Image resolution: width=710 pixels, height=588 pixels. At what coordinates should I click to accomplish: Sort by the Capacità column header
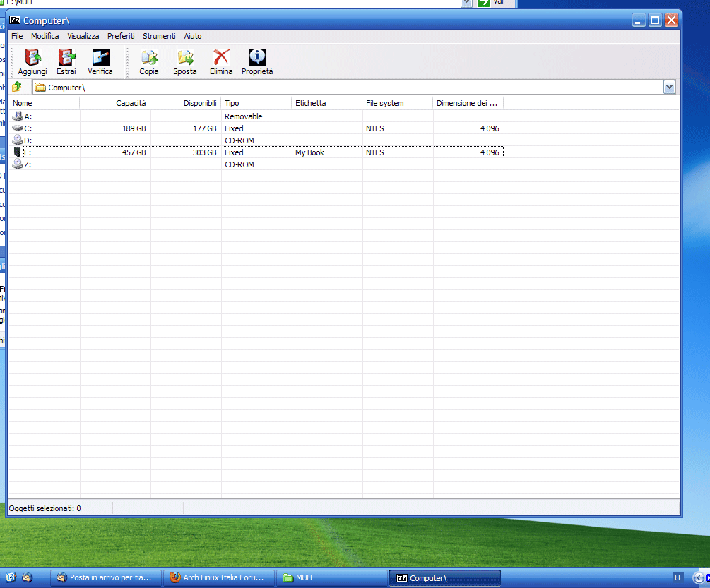point(115,103)
